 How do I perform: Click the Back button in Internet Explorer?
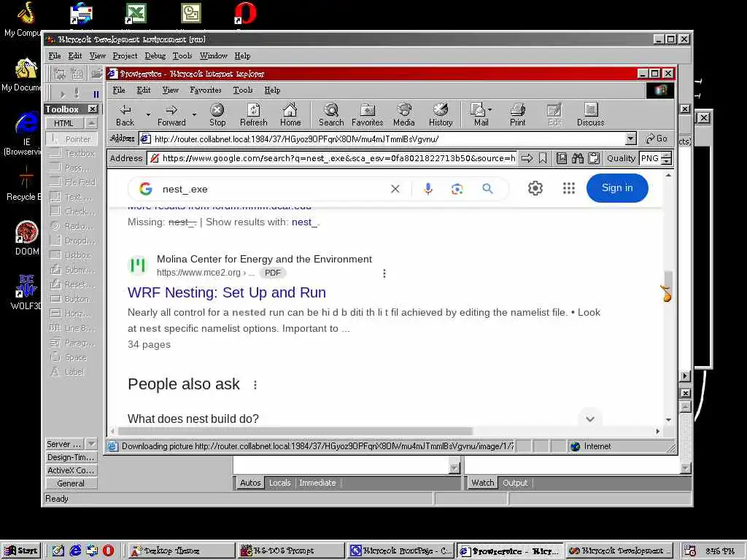pyautogui.click(x=125, y=115)
